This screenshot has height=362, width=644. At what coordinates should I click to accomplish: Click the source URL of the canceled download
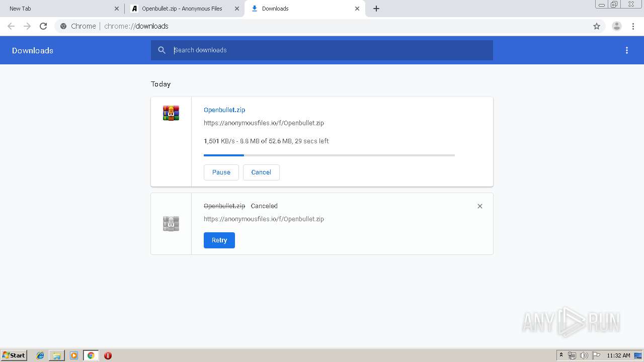click(x=264, y=219)
